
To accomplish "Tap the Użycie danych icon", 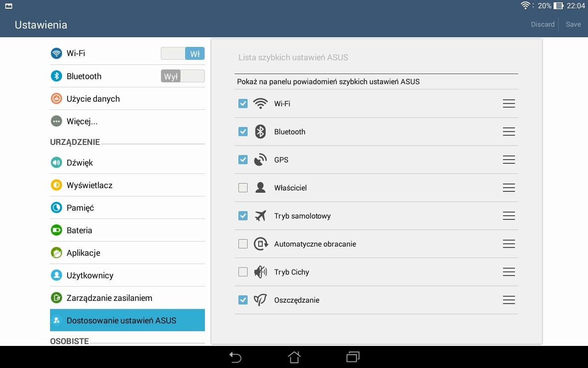I will [56, 98].
